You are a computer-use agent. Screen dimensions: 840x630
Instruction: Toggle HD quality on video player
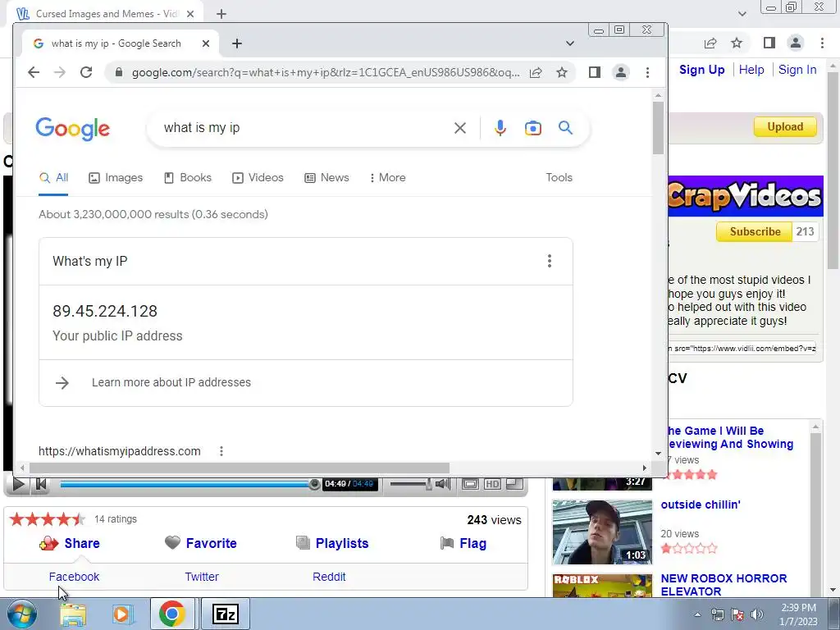coord(492,484)
